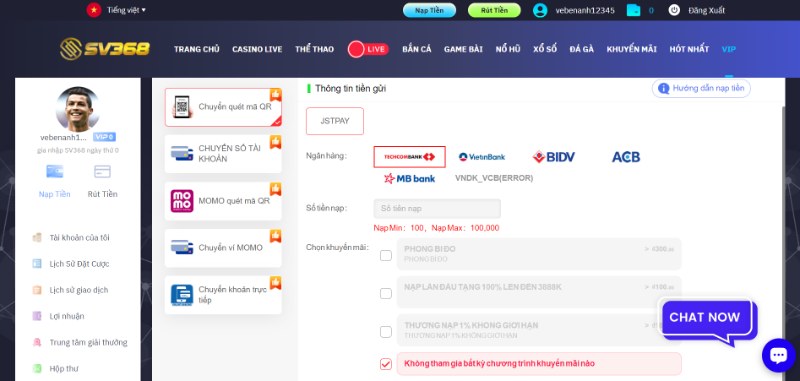Select Chuyển khoản trực tiếp method
This screenshot has height=381, width=800.
(223, 295)
